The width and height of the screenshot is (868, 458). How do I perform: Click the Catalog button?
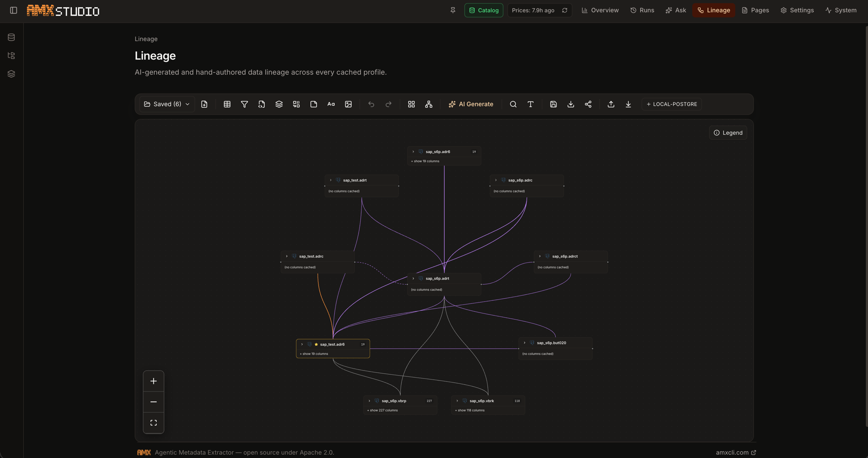[x=484, y=10]
